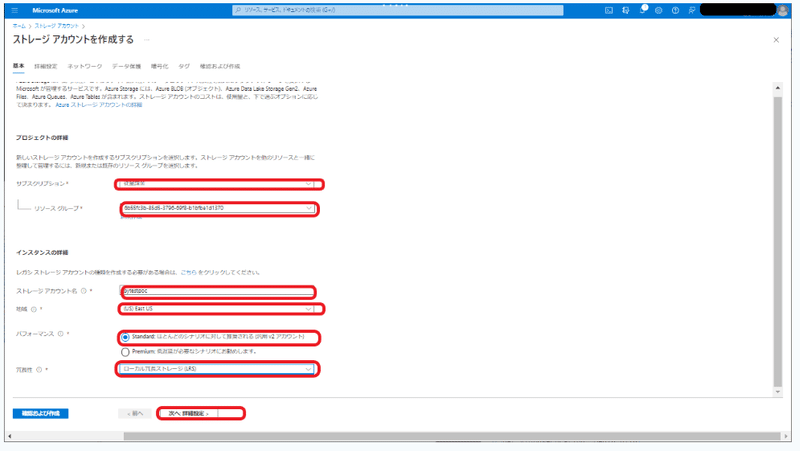
Task: Open Cloud Shell from the top bar
Action: (609, 10)
